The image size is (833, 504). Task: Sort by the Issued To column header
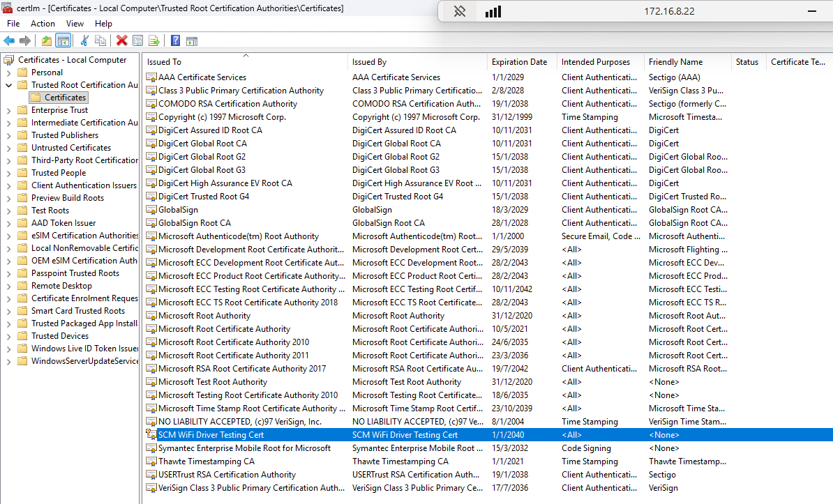246,61
